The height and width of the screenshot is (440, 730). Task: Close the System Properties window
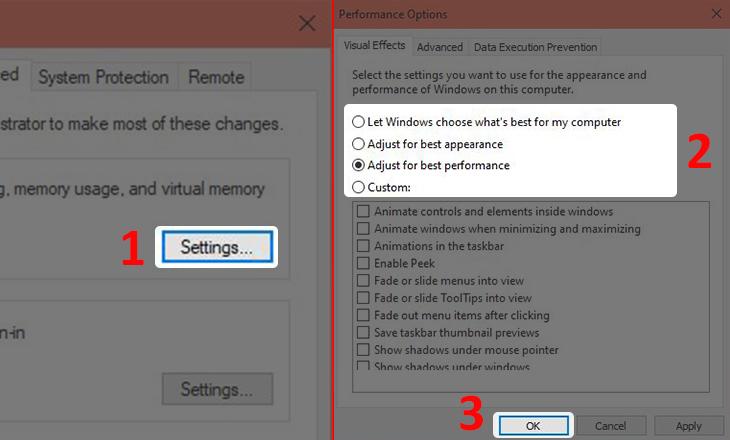pyautogui.click(x=307, y=23)
